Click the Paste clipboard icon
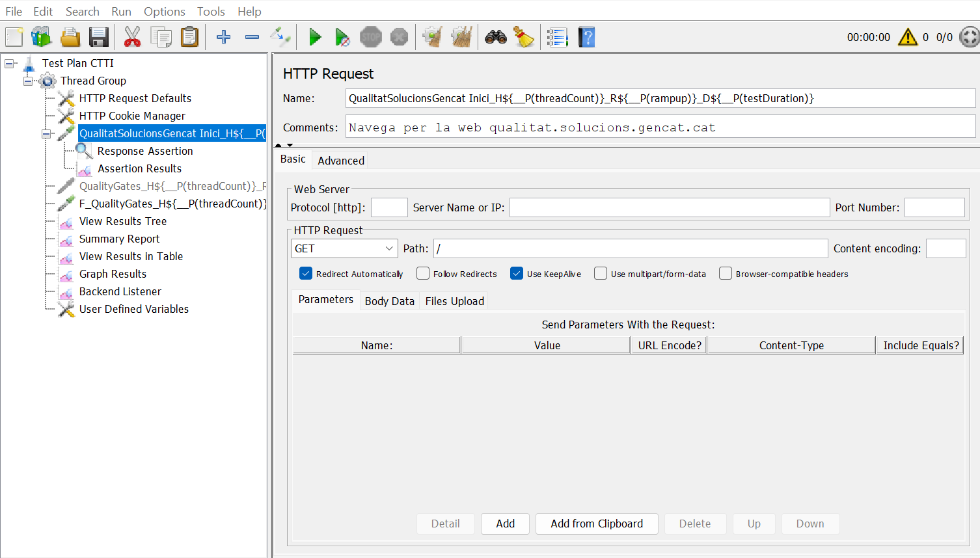Screen dimensions: 980x558 click(x=189, y=37)
